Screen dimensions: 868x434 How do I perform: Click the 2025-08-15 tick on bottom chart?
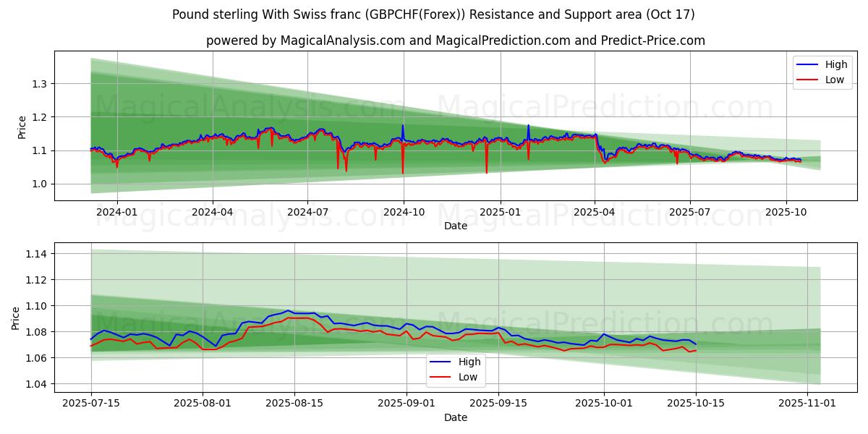point(294,404)
